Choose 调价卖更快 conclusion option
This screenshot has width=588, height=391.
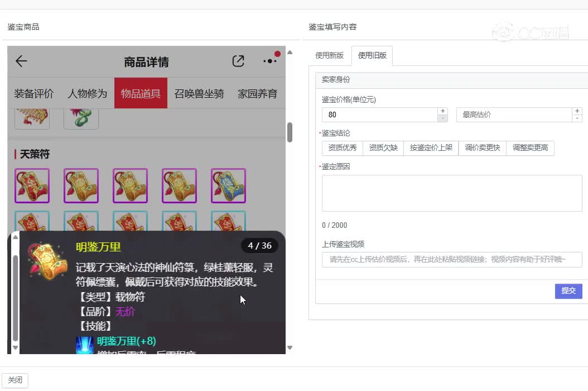coord(483,147)
